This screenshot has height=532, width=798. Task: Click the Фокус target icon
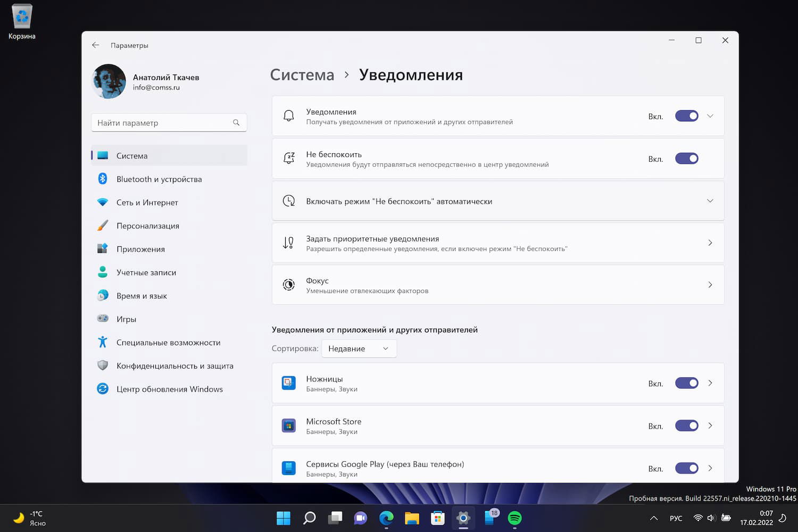tap(289, 285)
